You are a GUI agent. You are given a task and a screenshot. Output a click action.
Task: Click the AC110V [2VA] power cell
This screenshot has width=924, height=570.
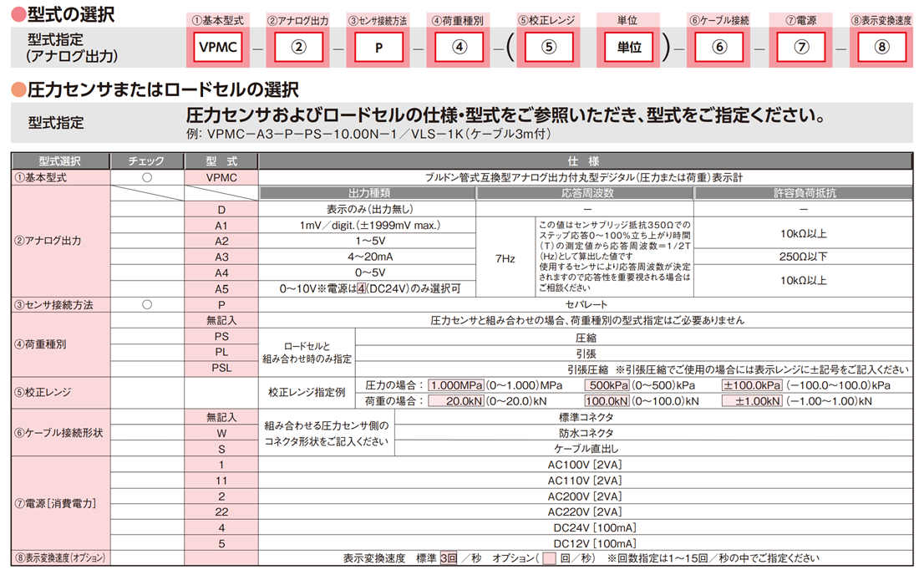coord(585,481)
